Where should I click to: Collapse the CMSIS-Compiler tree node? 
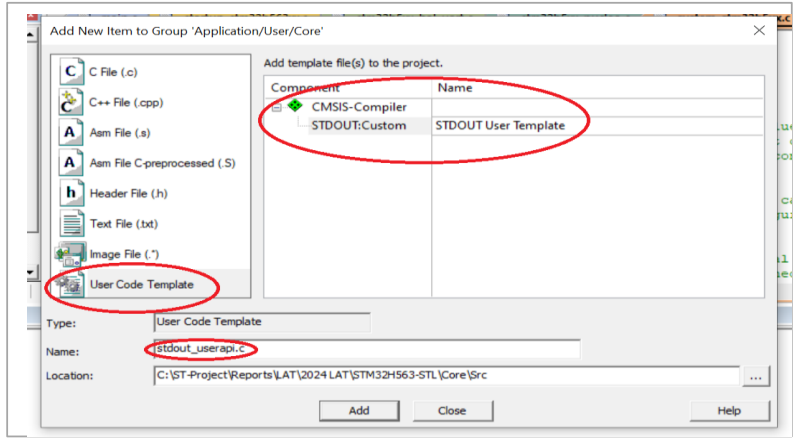(276, 108)
